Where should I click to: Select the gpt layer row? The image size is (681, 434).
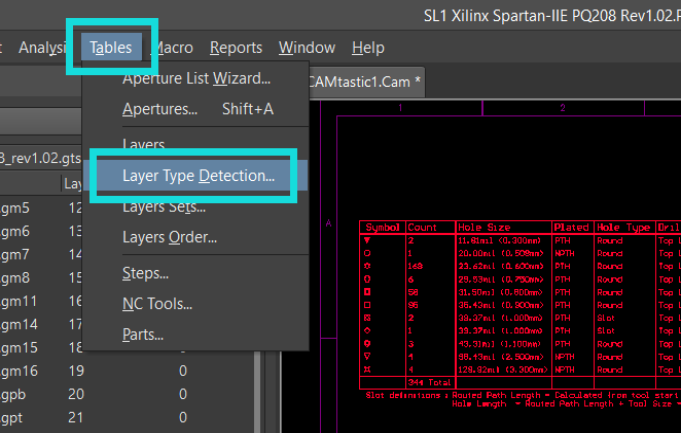(x=13, y=417)
